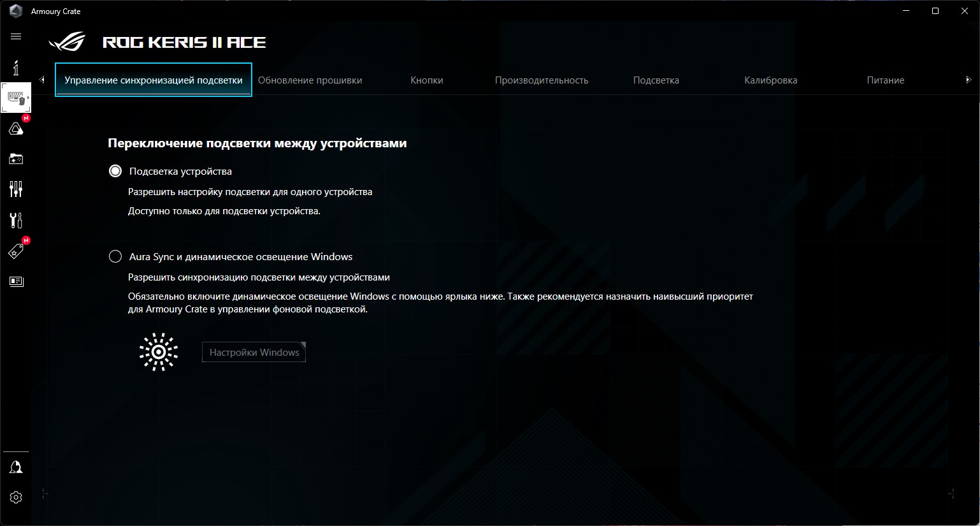
Task: Open the 'Обновление прошивки' tab
Action: [310, 80]
